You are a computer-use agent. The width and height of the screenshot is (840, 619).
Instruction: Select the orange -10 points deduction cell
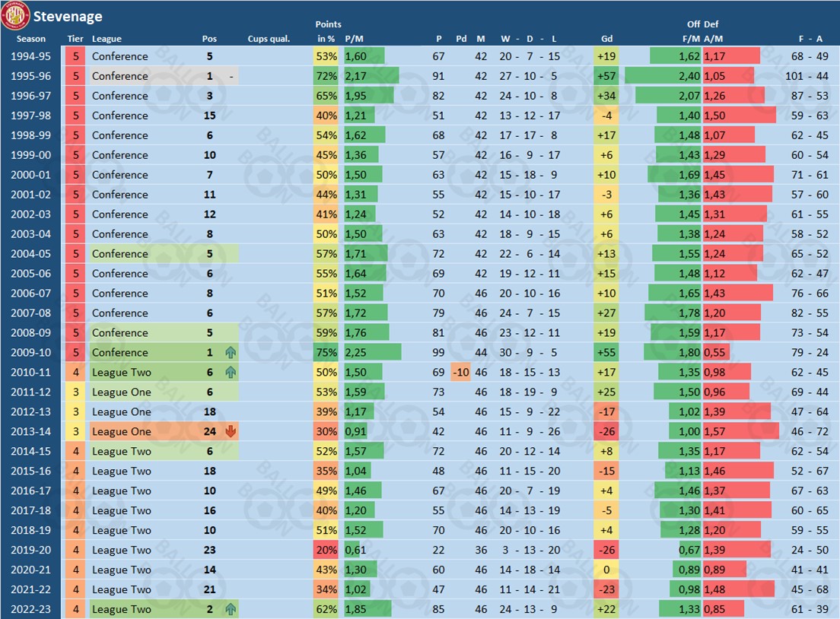click(460, 373)
